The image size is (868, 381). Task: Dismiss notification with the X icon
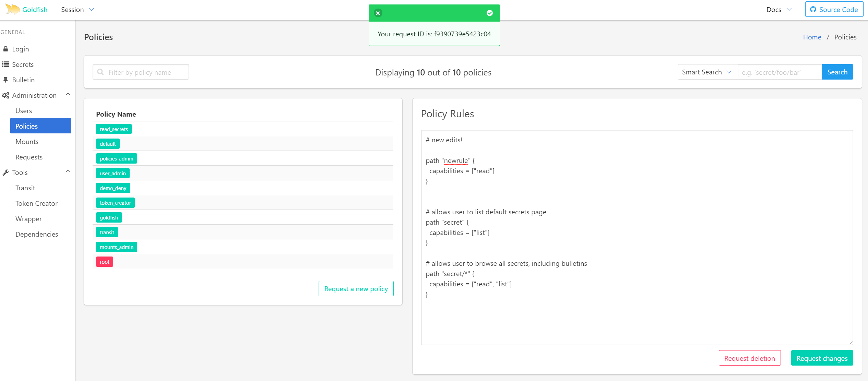coord(378,13)
